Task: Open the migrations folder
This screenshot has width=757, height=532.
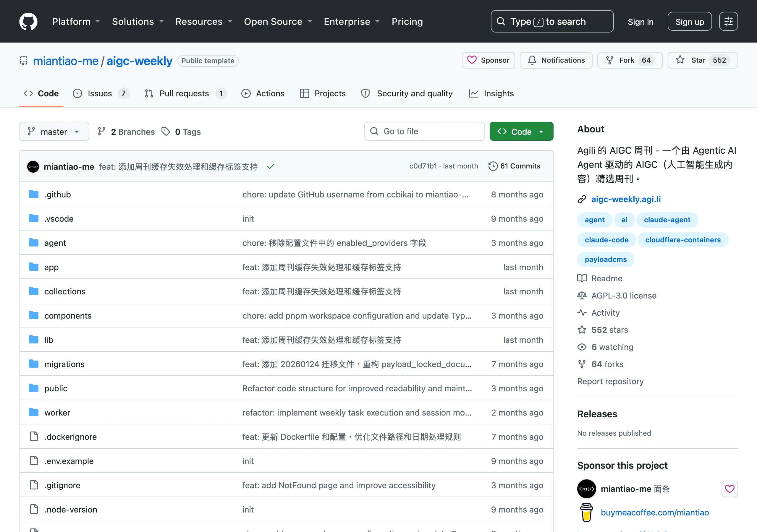Action: coord(64,364)
